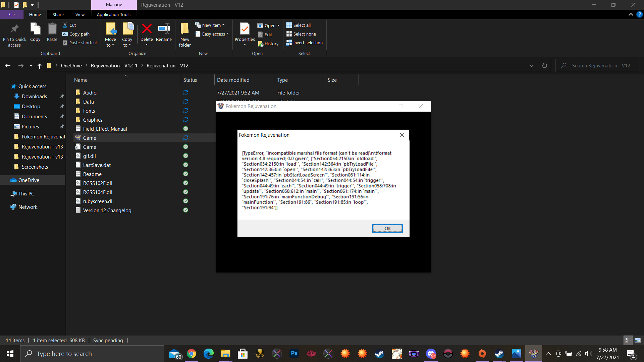
Task: Click Rejuvenation - V12-1 breadcrumb
Action: [x=114, y=66]
